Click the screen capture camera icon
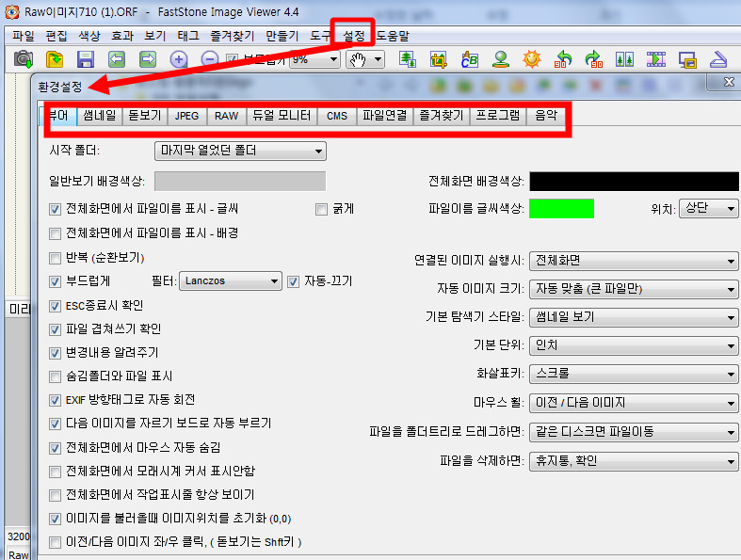741x560 pixels. coord(24,59)
